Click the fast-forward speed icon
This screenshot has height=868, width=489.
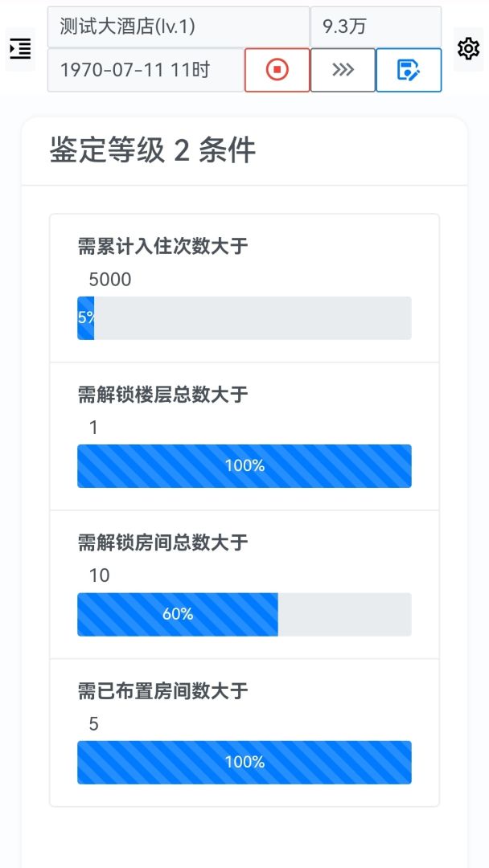[343, 69]
